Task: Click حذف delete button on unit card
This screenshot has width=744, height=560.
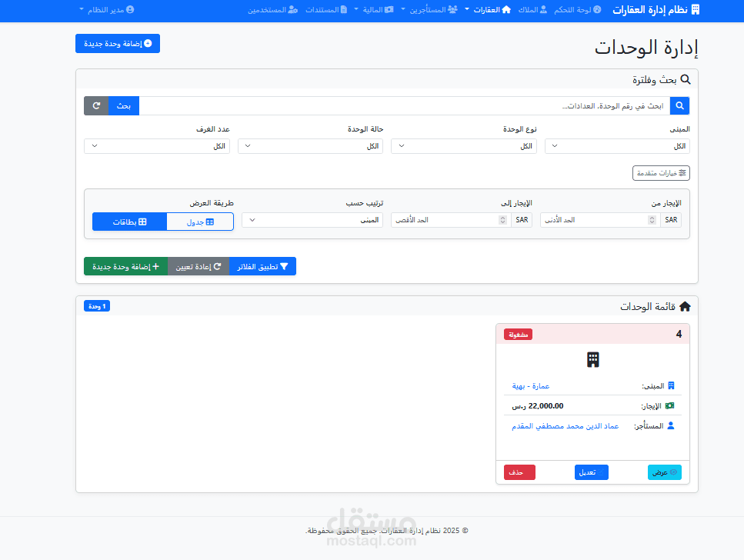Action: pos(519,472)
